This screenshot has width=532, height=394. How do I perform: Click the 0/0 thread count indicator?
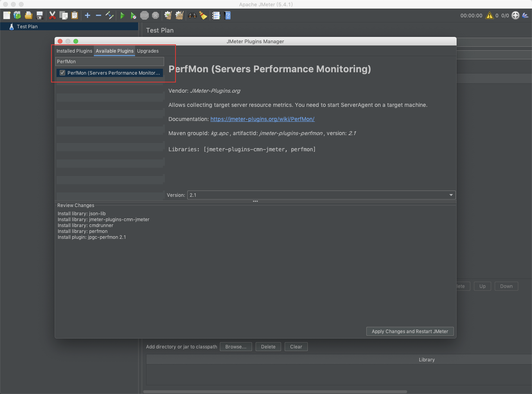coord(505,16)
